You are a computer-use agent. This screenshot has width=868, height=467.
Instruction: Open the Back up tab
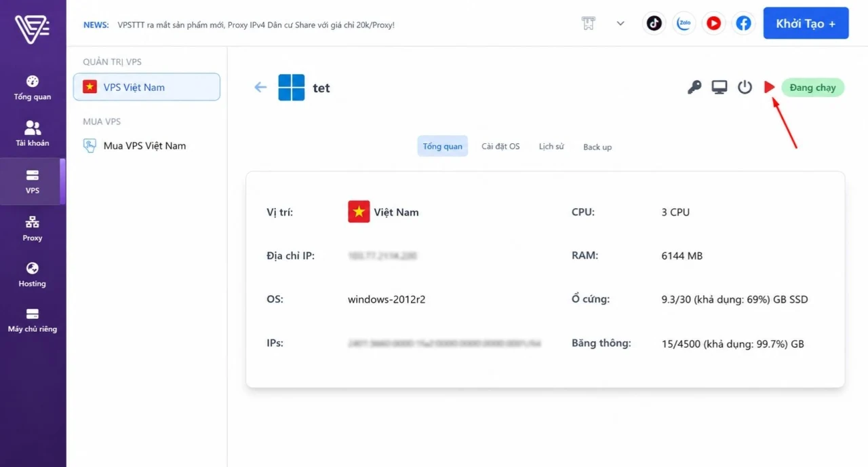597,147
